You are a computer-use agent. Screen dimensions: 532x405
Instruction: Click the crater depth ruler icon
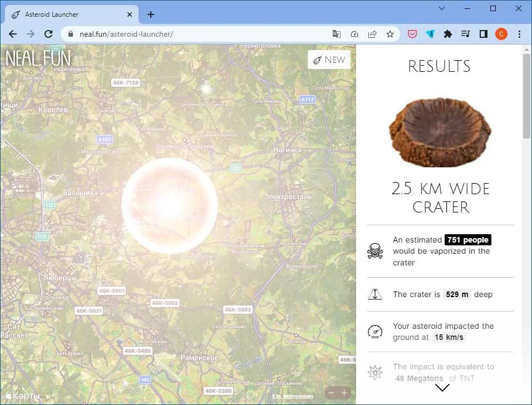tap(375, 294)
